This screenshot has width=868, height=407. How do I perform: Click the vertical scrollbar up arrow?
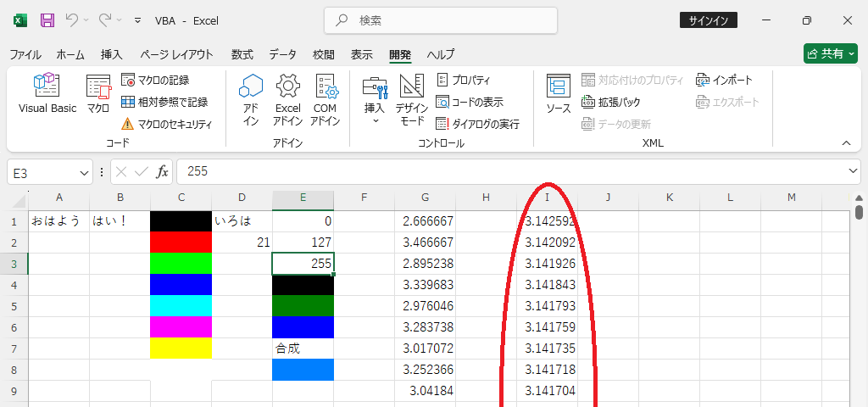[859, 198]
